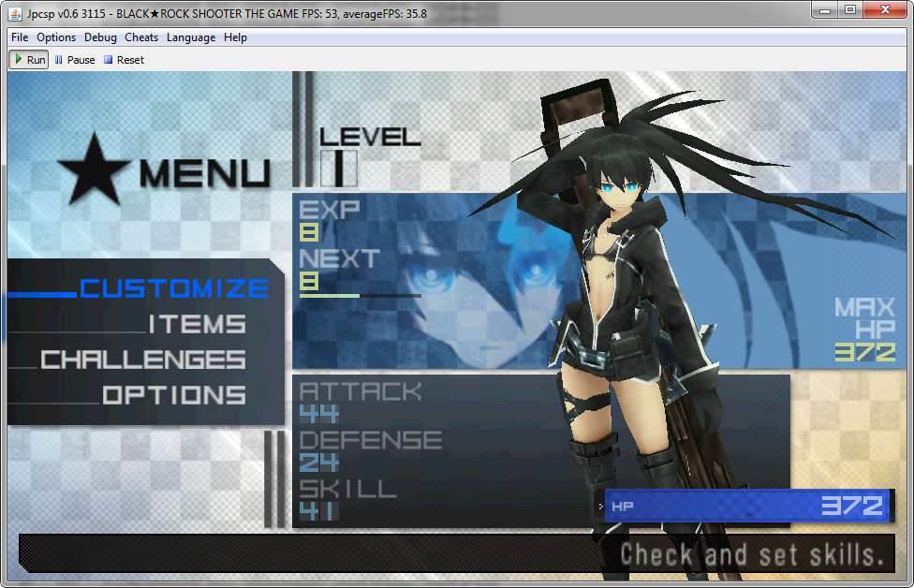The image size is (914, 588).
Task: Reset the emulation via the Reset button
Action: [x=124, y=60]
